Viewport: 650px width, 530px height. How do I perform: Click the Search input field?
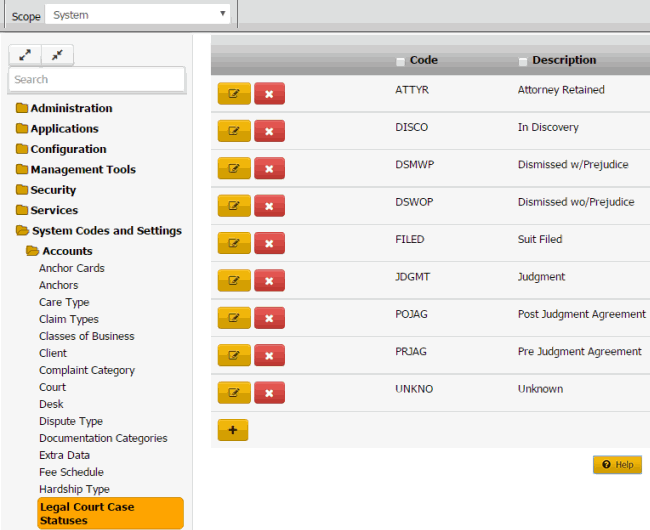[96, 79]
